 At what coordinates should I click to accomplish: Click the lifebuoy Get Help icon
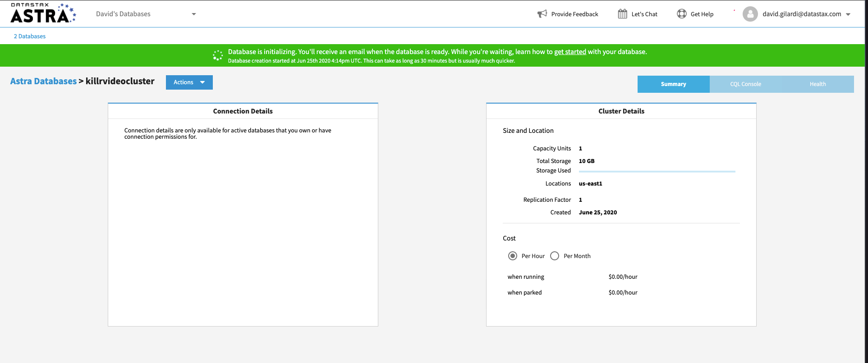point(681,14)
